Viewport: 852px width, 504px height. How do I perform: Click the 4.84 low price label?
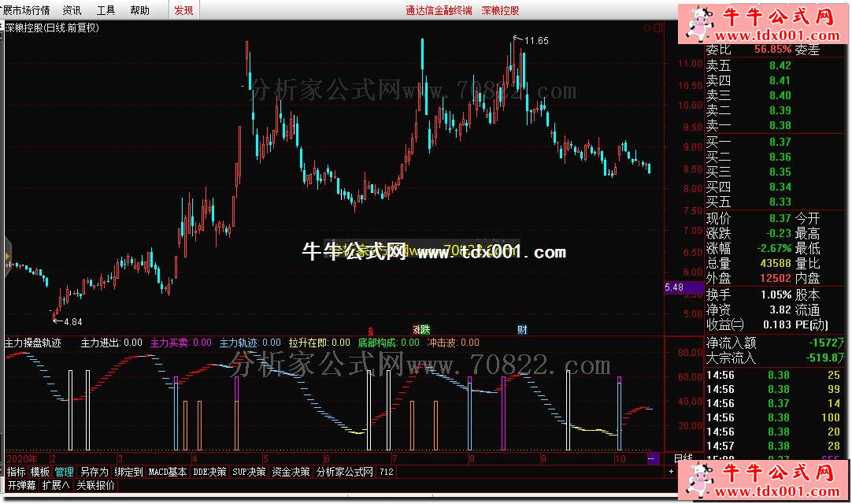click(x=72, y=322)
